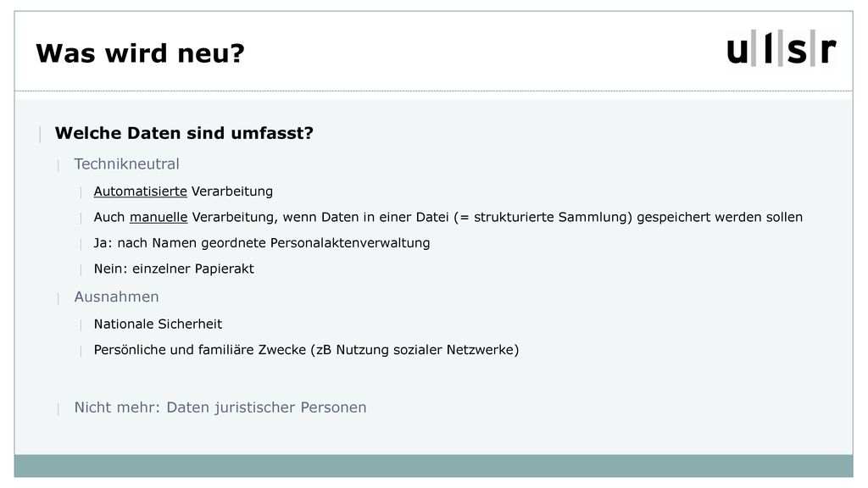Click the underlined word 'Automatisierte'
Viewport: 868px width, 488px height.
pyautogui.click(x=141, y=191)
